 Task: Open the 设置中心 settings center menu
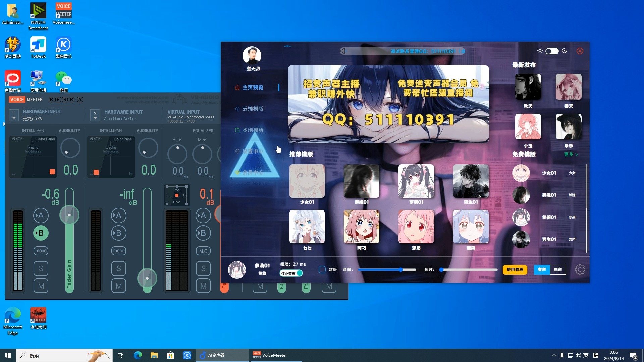(250, 151)
